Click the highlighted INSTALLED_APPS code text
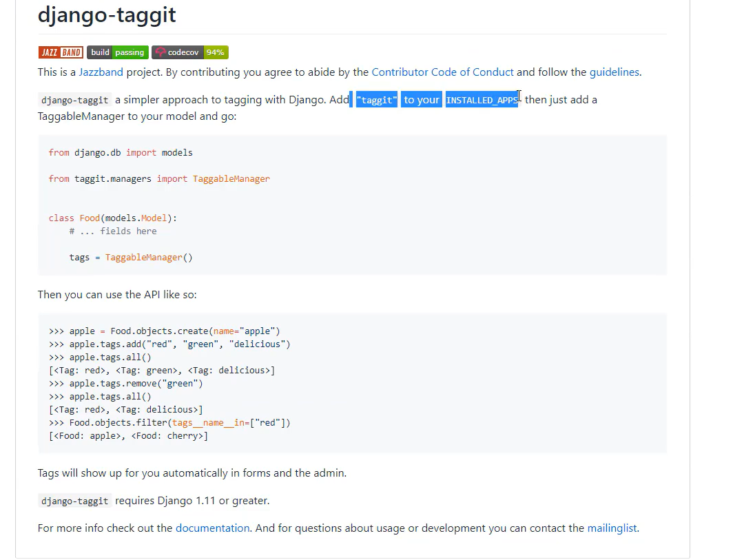Screen dimensions: 744x560 (482, 100)
